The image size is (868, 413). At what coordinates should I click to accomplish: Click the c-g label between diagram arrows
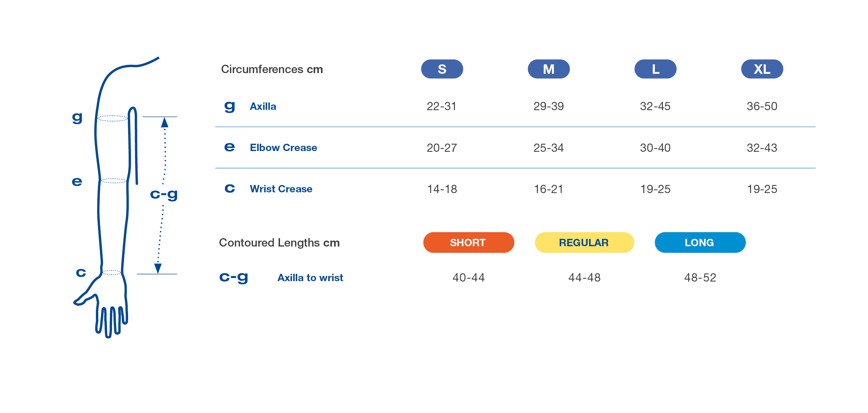click(164, 194)
